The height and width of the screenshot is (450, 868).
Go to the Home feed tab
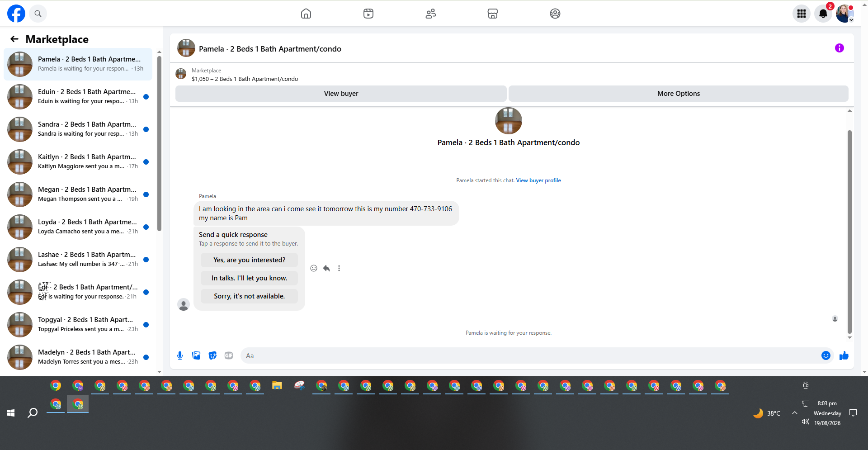click(306, 14)
